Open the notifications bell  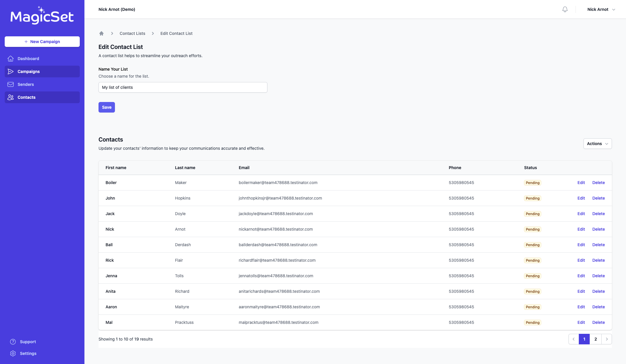coord(565,9)
